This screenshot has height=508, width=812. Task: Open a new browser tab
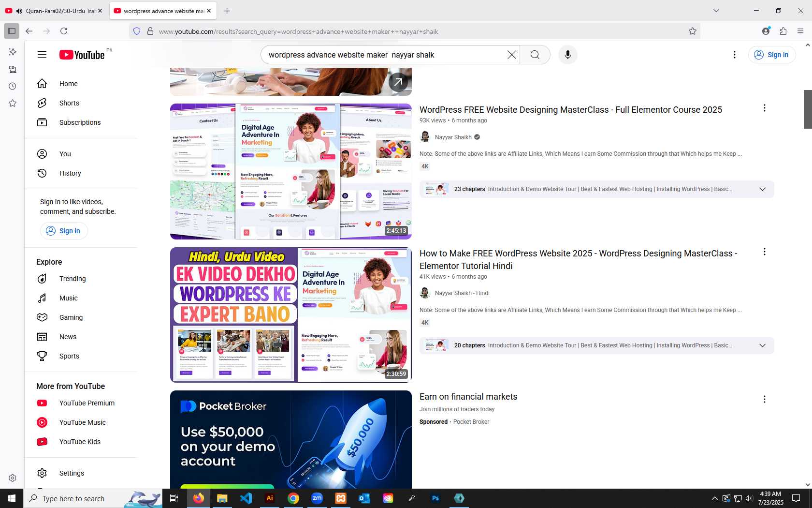227,11
